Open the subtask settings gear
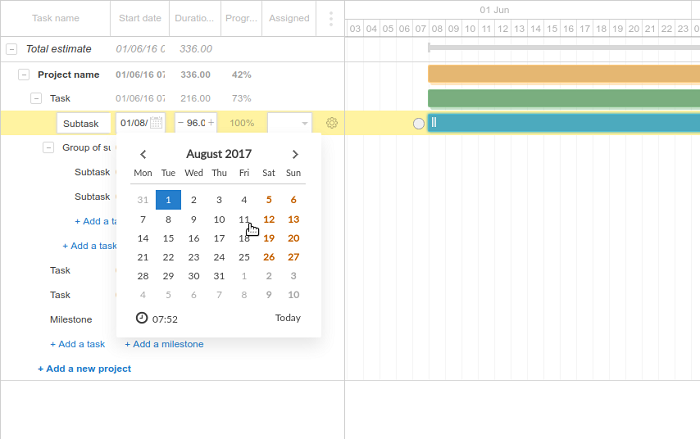 332,123
